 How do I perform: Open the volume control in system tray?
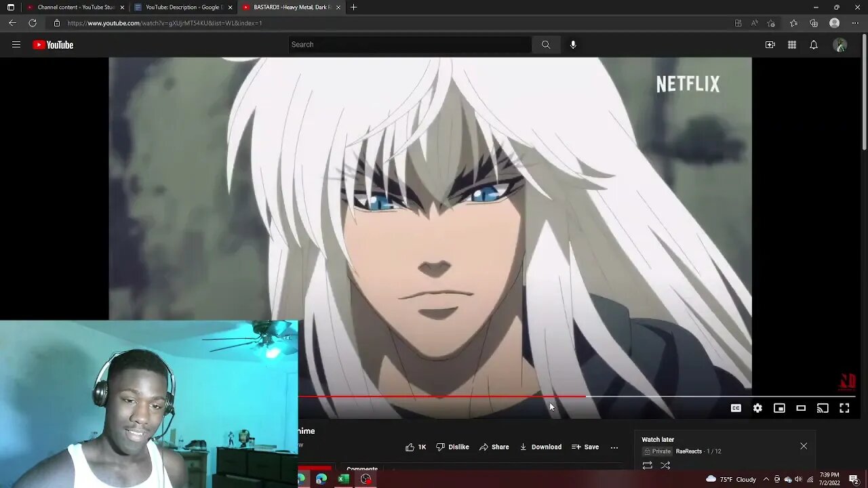click(x=798, y=479)
